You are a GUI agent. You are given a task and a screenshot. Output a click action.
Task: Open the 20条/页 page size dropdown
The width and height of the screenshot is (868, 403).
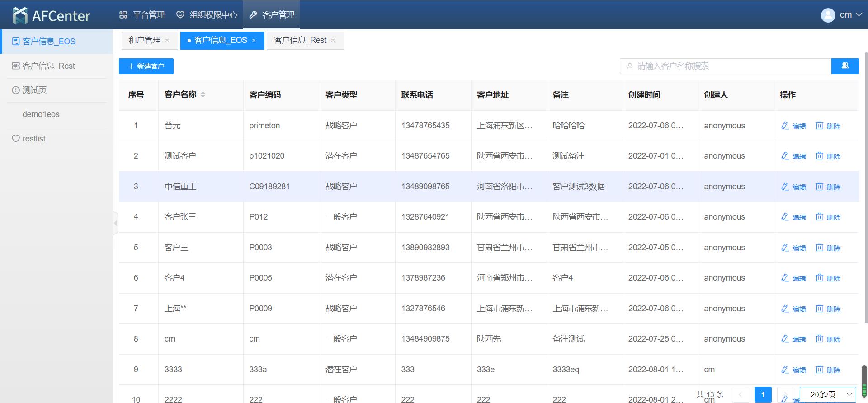(828, 394)
